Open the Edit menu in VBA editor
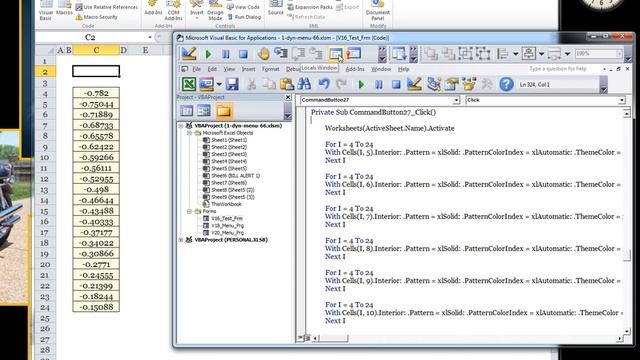This screenshot has width=640, height=360. [x=212, y=69]
